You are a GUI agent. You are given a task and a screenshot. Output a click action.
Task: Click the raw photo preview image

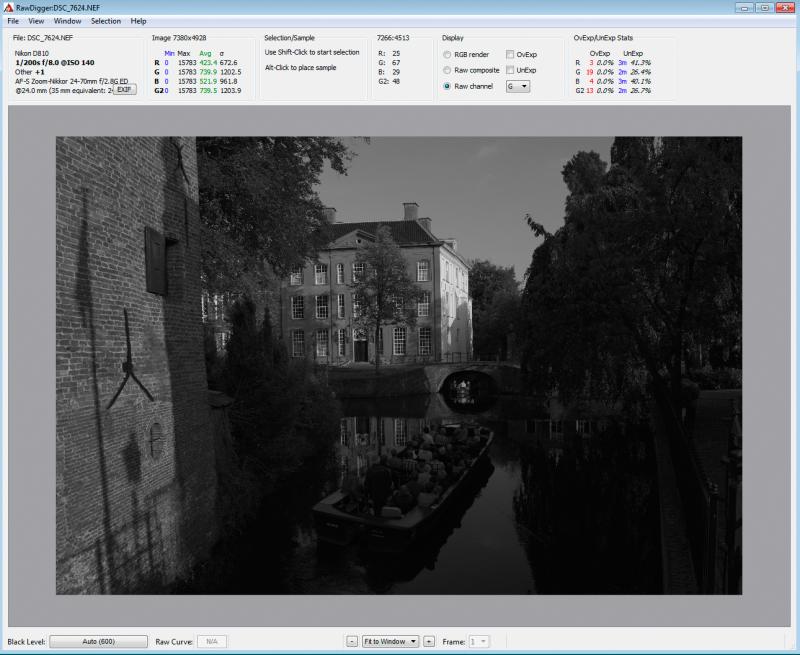pyautogui.click(x=399, y=365)
